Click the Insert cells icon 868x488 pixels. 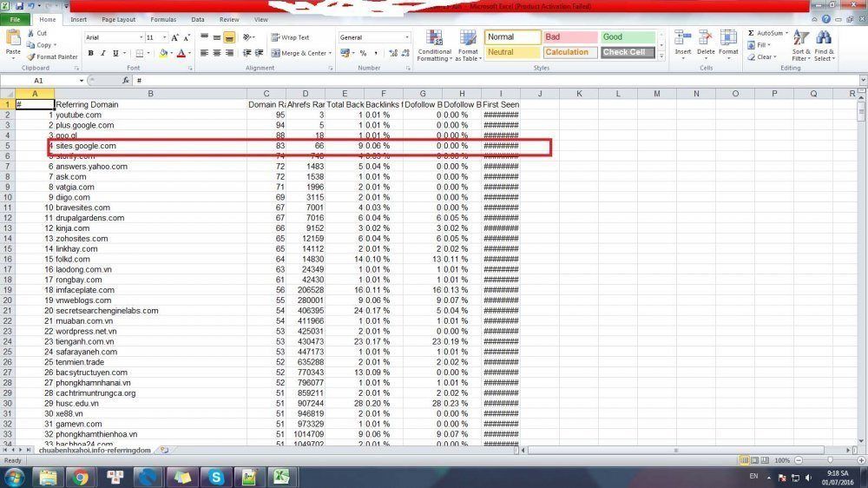[x=682, y=38]
